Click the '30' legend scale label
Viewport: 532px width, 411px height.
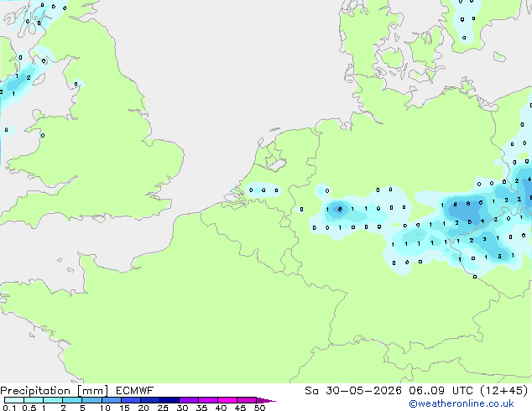point(182,408)
